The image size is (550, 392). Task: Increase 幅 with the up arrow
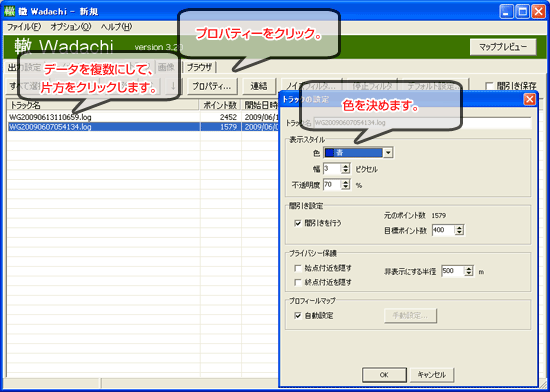[346, 167]
